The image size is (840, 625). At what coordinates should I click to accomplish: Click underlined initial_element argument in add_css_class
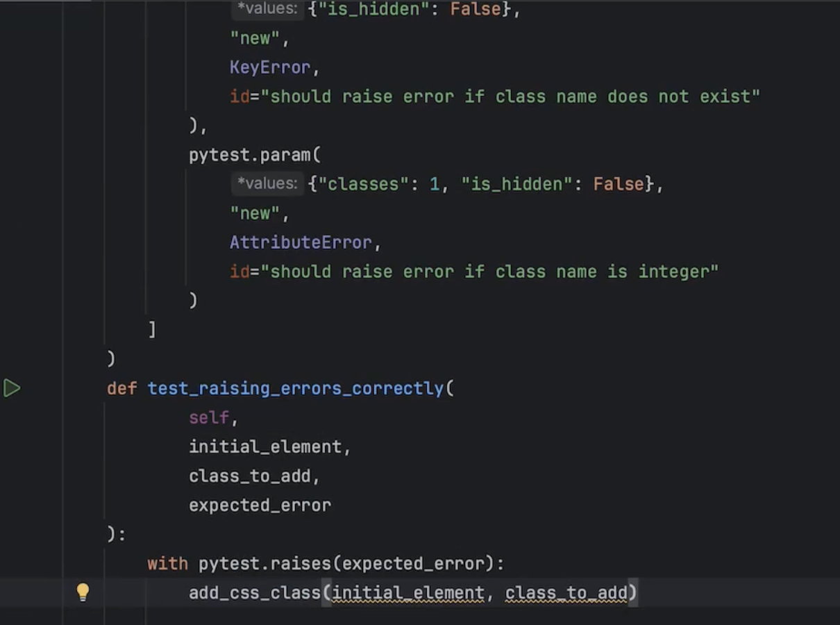tap(408, 593)
